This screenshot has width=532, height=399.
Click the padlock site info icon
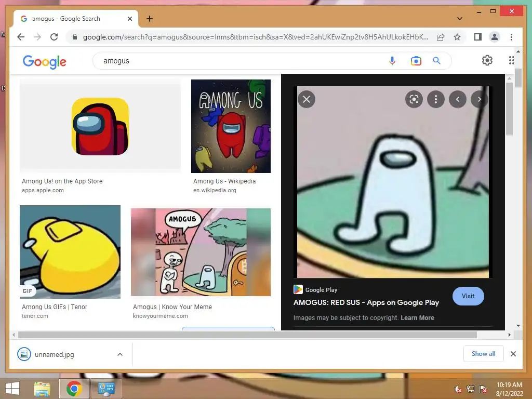(x=75, y=37)
